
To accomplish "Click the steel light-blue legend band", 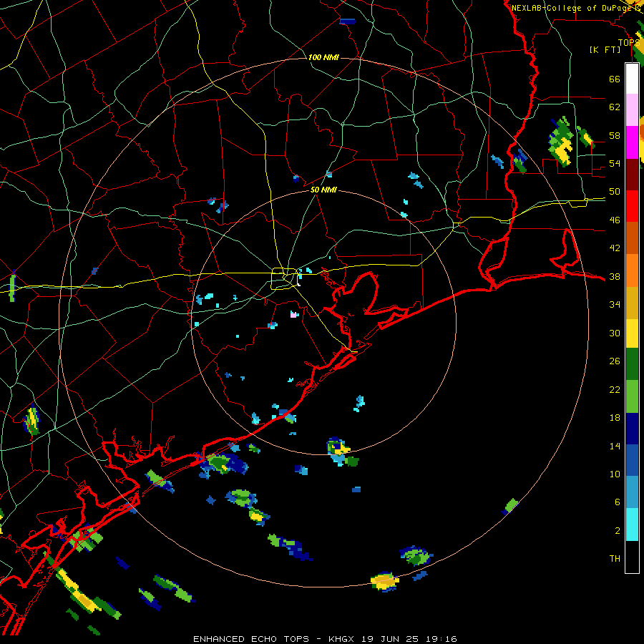I will click(x=632, y=492).
